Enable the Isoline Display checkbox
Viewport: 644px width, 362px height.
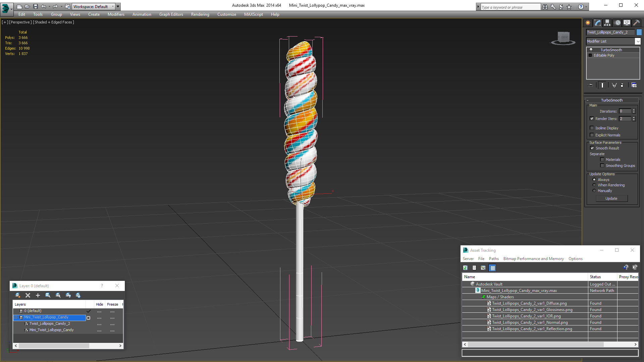592,128
